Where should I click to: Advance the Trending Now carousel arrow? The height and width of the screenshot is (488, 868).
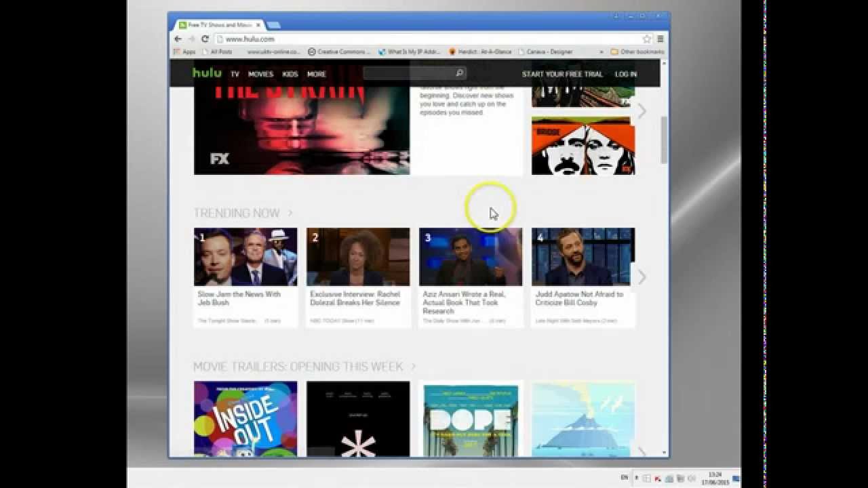click(642, 277)
